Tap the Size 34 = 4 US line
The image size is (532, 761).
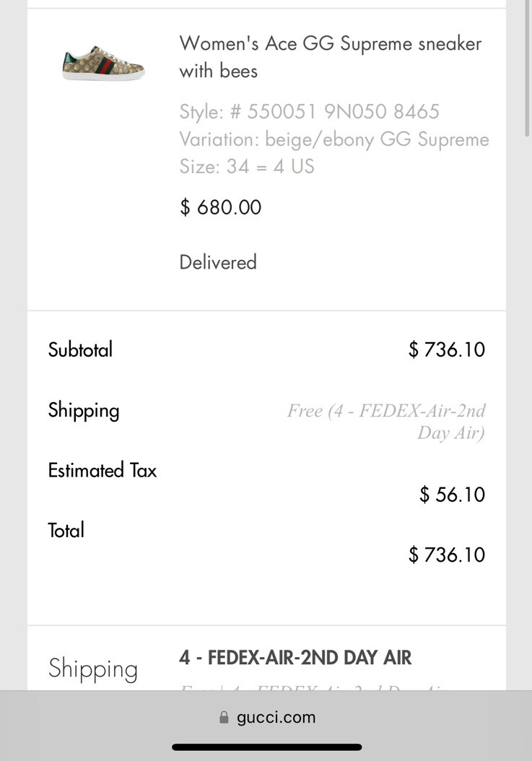pyautogui.click(x=247, y=167)
